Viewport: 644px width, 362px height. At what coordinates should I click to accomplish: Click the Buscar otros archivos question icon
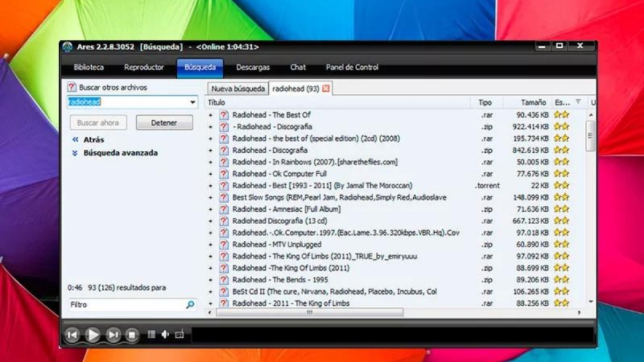pyautogui.click(x=72, y=87)
